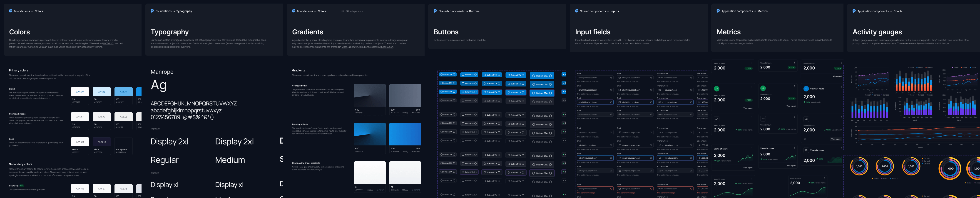
Task: Click the Manrope font name
Action: (162, 72)
